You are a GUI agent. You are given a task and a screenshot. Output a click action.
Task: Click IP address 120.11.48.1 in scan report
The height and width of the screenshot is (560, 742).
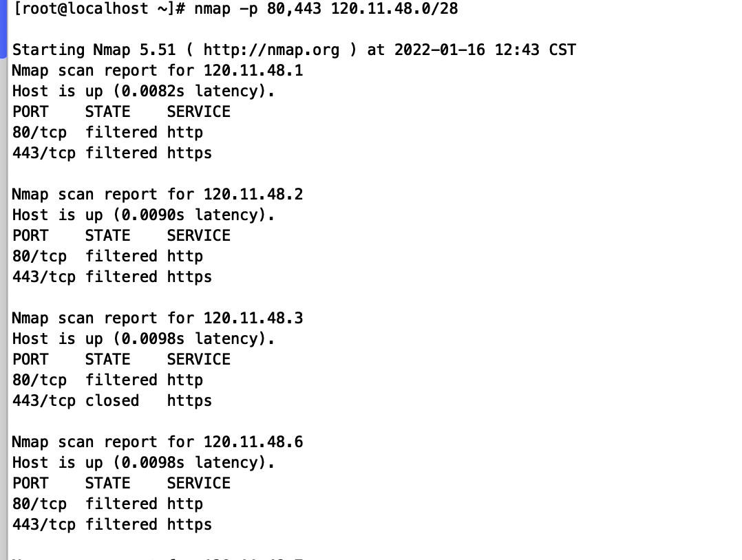coord(253,70)
